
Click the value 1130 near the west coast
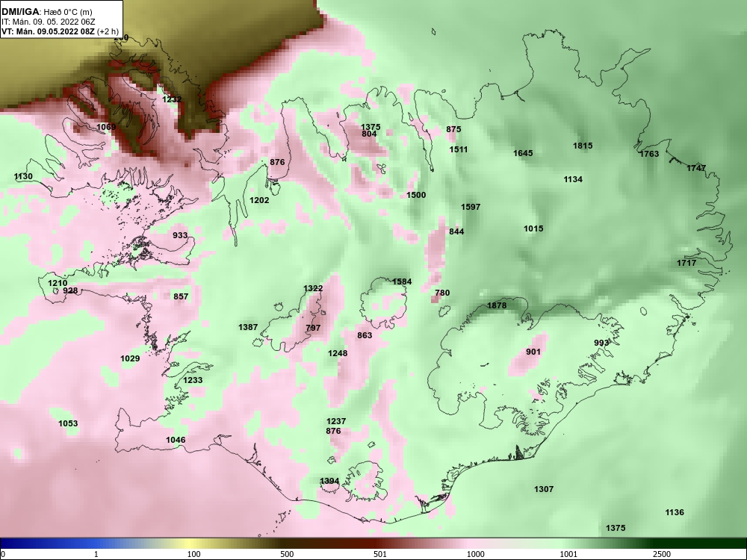23,177
